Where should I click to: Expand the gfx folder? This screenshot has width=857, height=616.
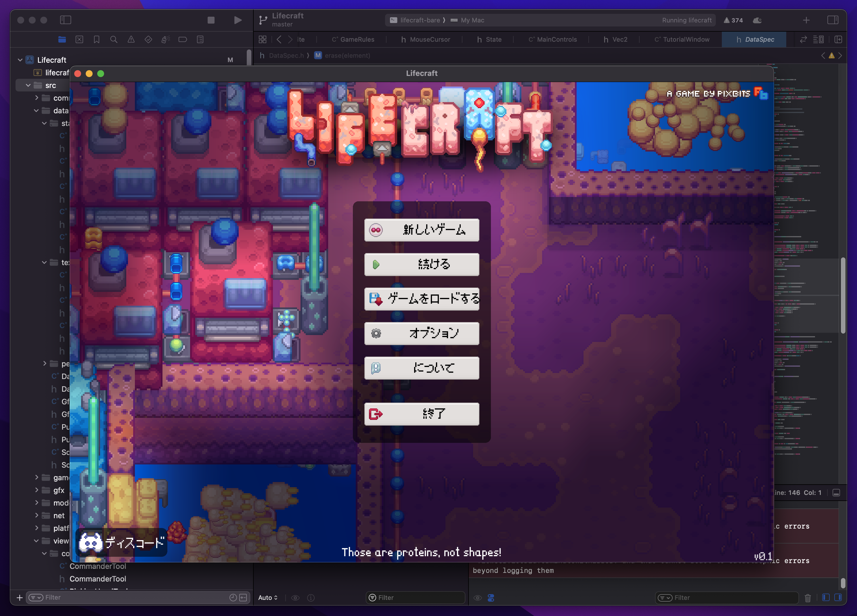36,490
